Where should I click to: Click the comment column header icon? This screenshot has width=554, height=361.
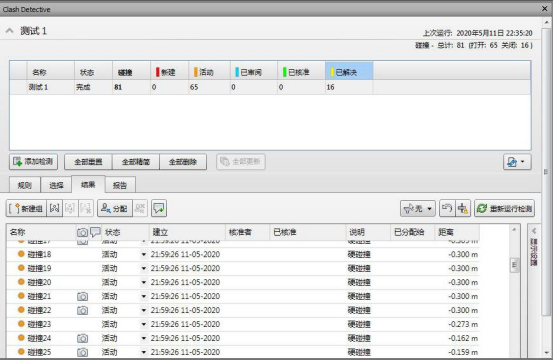pyautogui.click(x=95, y=232)
